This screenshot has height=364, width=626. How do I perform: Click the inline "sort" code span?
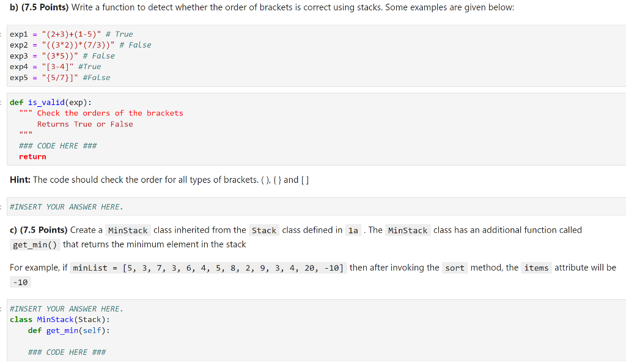[x=455, y=268]
